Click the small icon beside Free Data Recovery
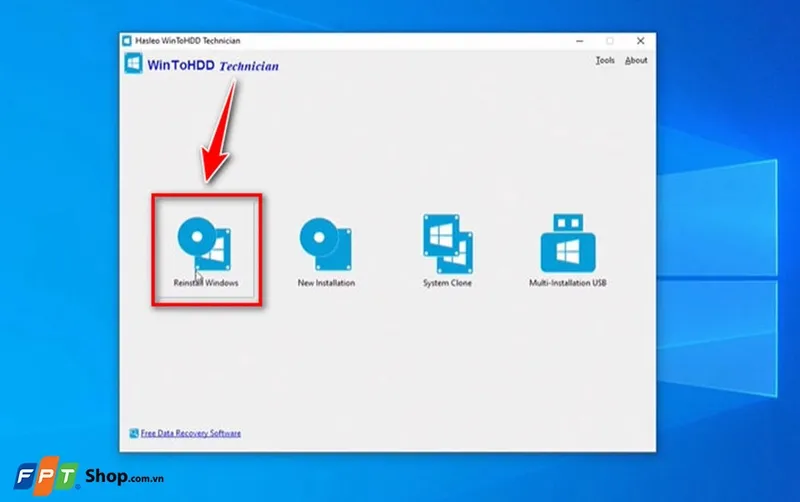Screen dimensions: 800x502 [x=132, y=433]
